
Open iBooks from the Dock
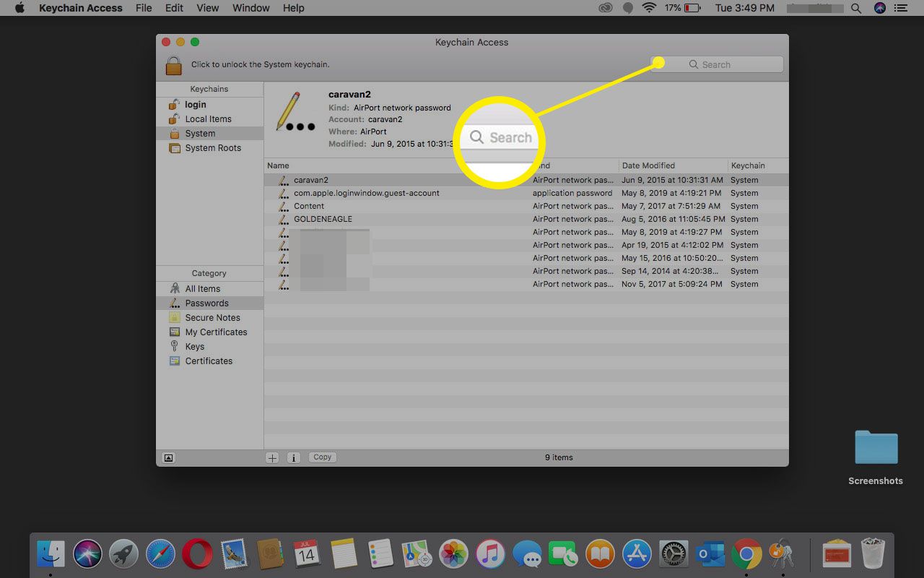[600, 555]
